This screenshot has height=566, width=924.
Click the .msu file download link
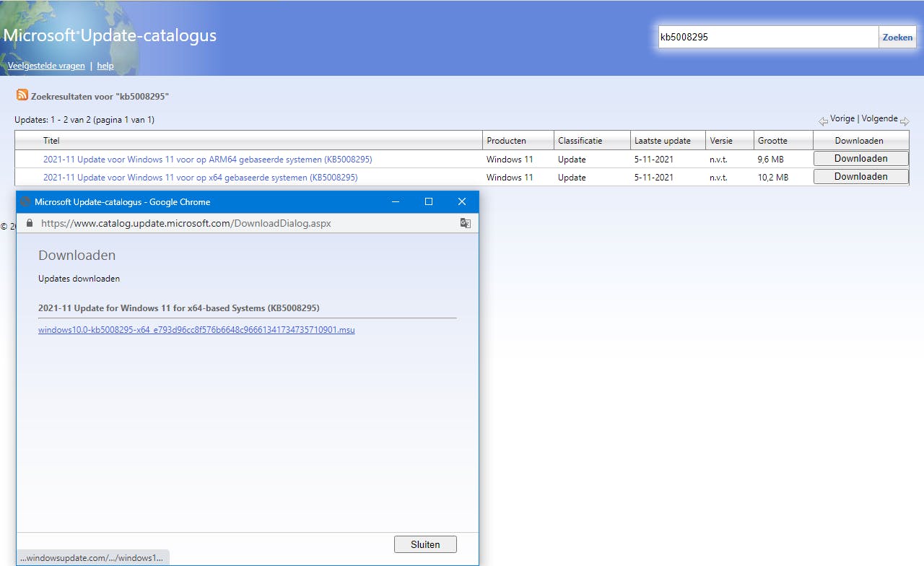click(196, 330)
